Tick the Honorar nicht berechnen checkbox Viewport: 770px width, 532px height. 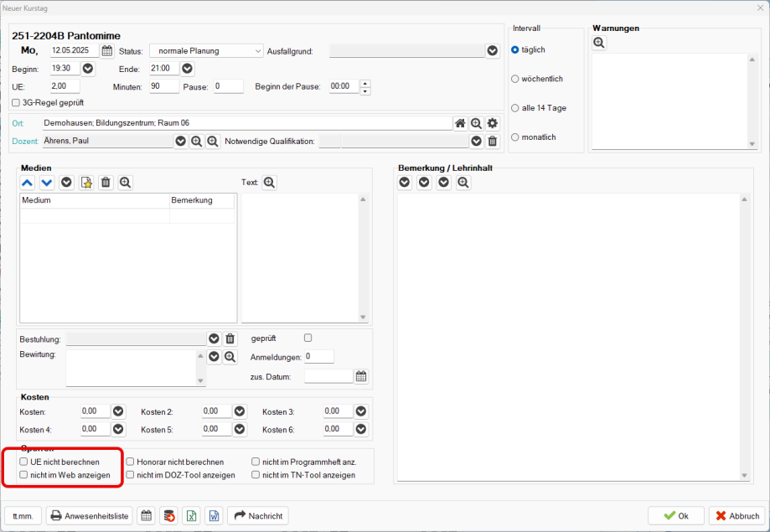click(130, 462)
